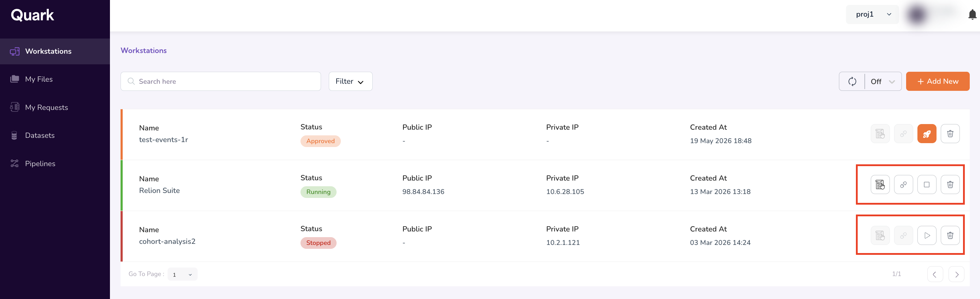Open the auto-refresh Off dropdown
The height and width of the screenshot is (299, 980).
[883, 81]
